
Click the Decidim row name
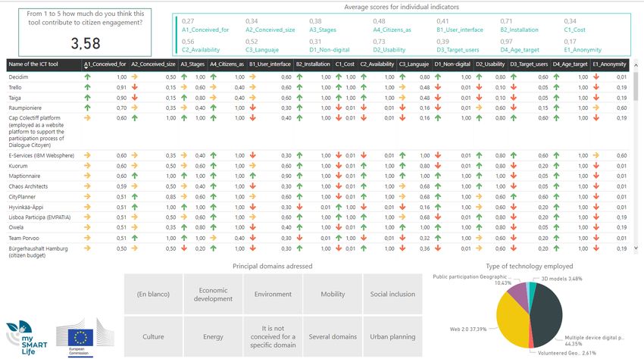(x=18, y=76)
